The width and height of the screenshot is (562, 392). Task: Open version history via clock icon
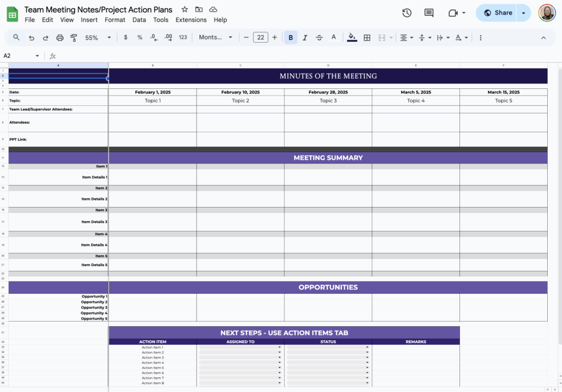click(406, 13)
